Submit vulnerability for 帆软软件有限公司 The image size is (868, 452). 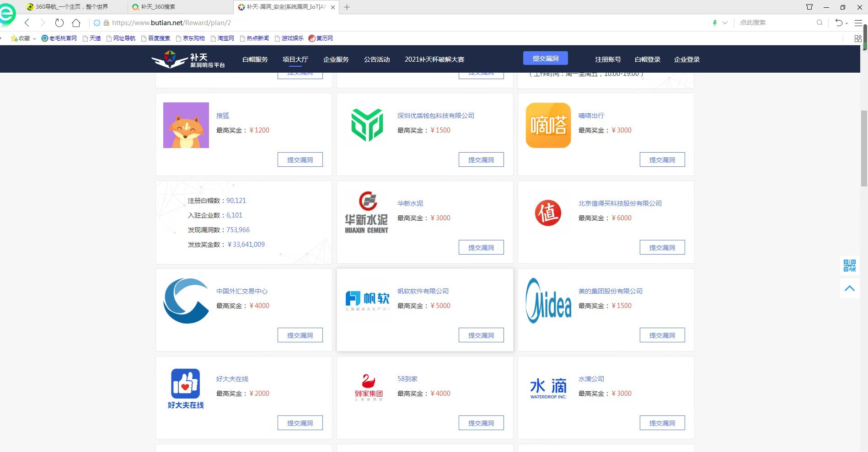[x=481, y=335]
